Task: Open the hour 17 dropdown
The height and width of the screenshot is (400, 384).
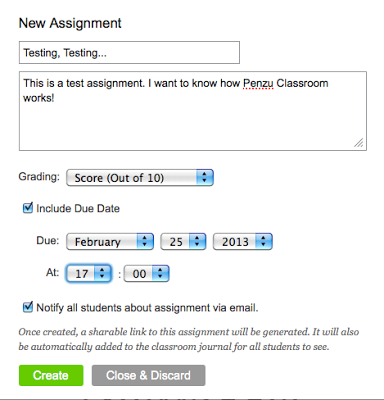Action: point(89,274)
